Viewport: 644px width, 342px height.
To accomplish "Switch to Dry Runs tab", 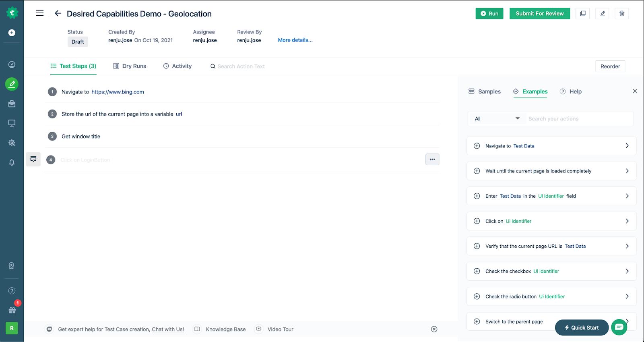I will tap(130, 66).
